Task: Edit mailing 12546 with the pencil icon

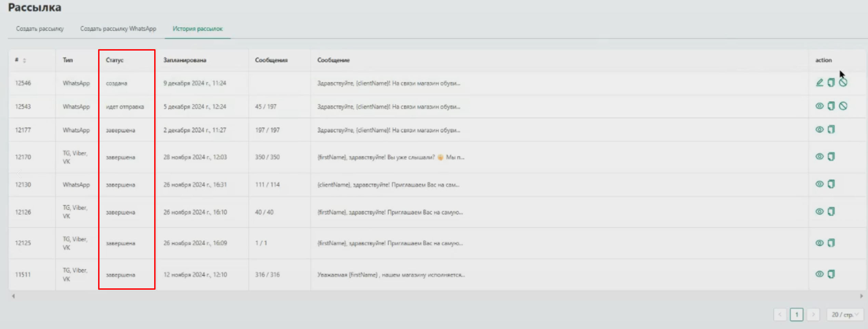Action: coord(819,83)
